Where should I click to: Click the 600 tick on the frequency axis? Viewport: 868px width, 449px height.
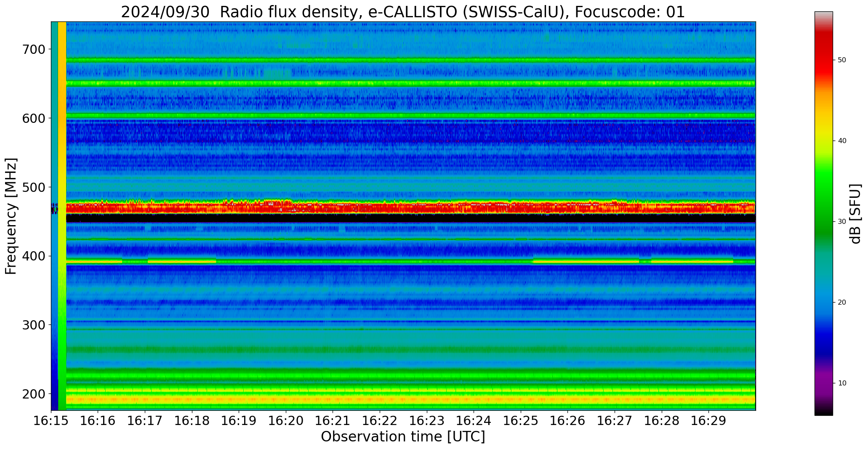(x=33, y=118)
